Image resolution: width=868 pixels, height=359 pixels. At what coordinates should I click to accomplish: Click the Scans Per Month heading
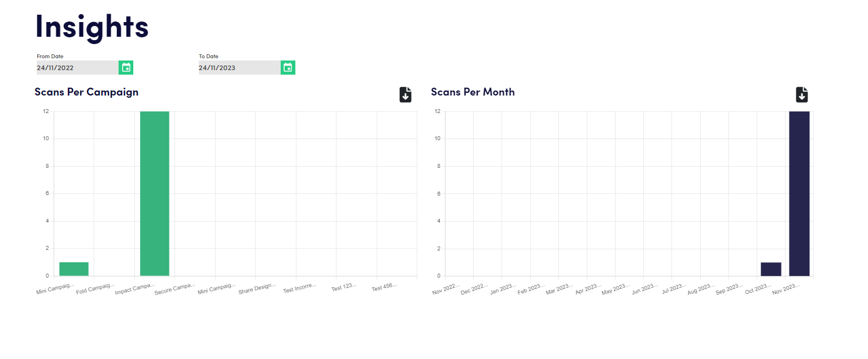(x=473, y=92)
